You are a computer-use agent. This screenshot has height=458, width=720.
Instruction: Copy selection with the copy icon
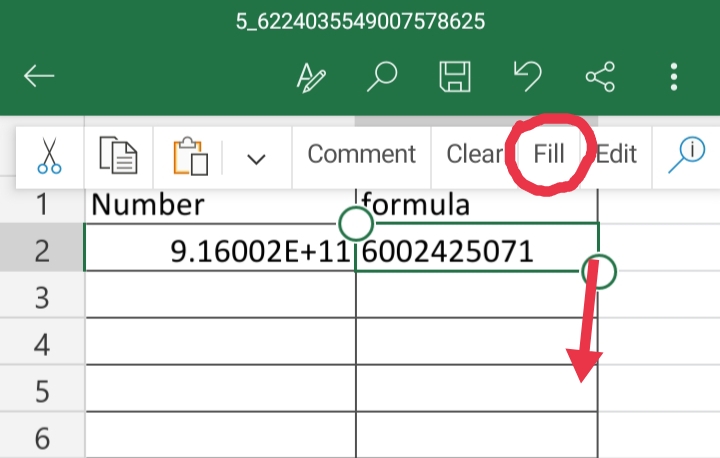118,155
